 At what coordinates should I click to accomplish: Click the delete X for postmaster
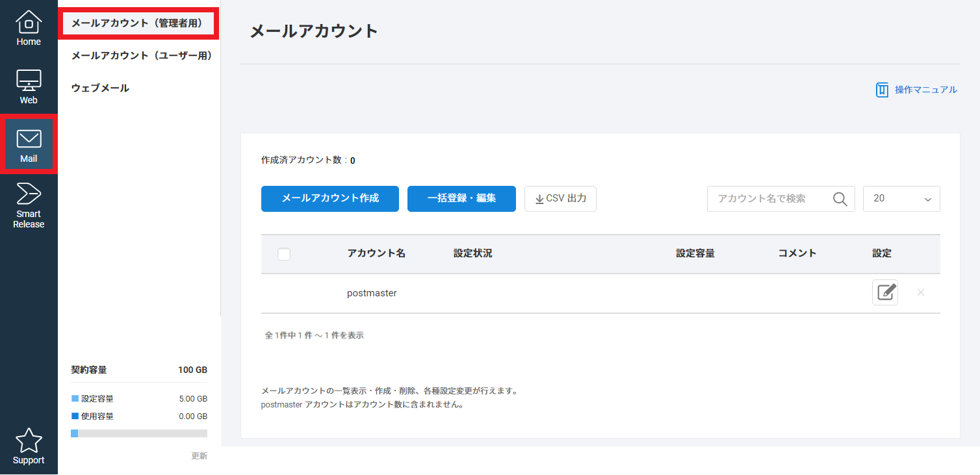(920, 292)
